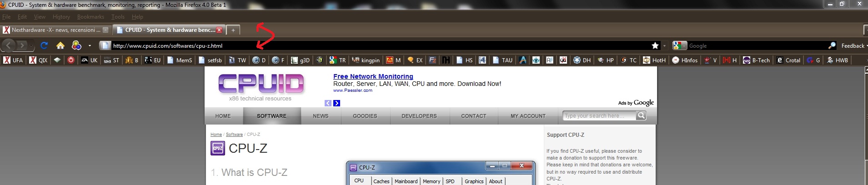
Task: Open the eye icon bookmark
Action: tap(537, 60)
